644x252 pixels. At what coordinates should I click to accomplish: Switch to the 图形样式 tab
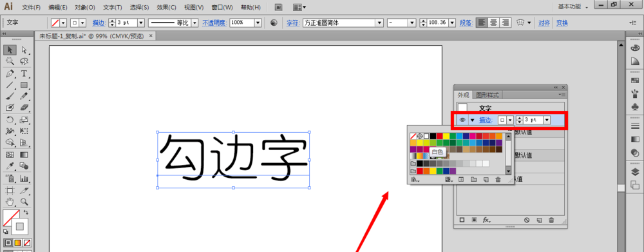point(488,95)
